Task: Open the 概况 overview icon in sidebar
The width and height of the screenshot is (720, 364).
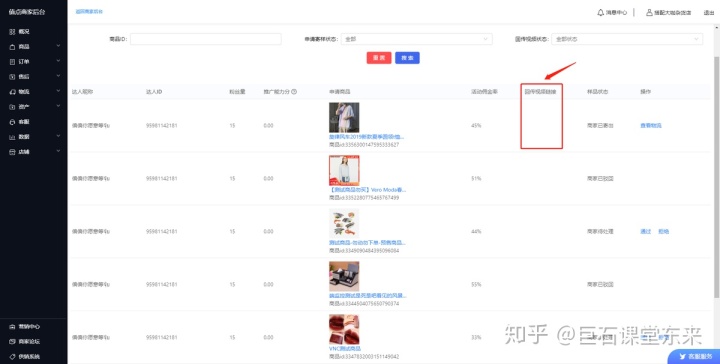Action: pyautogui.click(x=12, y=32)
